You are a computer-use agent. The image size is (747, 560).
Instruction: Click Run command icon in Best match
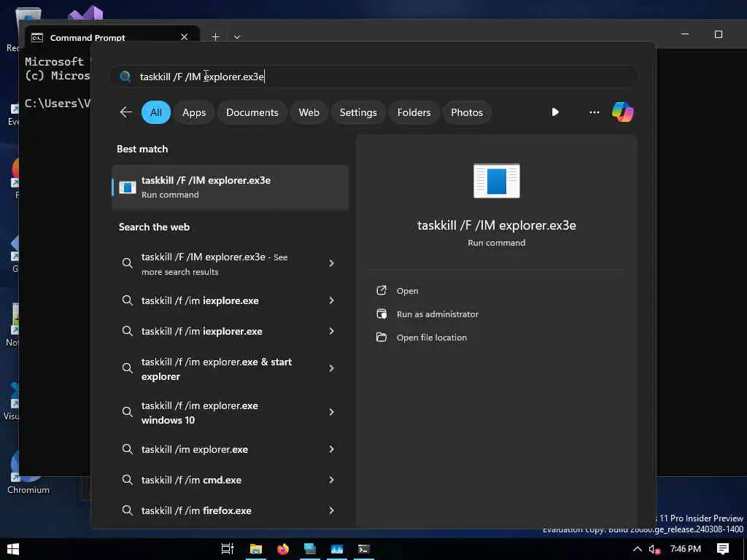[127, 187]
